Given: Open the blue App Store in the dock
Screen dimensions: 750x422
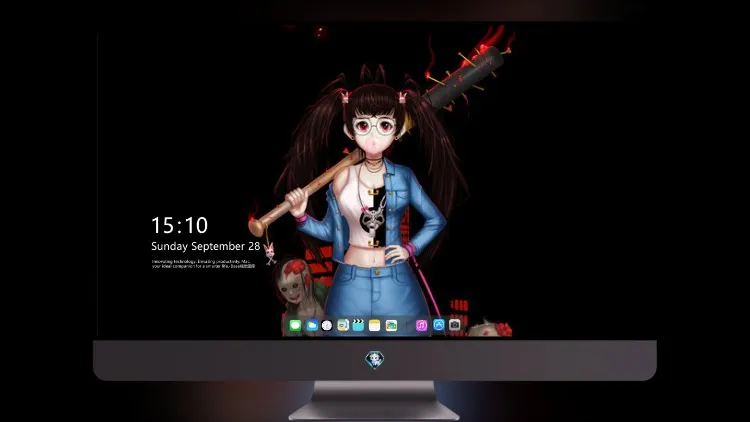Looking at the screenshot, I should point(439,325).
